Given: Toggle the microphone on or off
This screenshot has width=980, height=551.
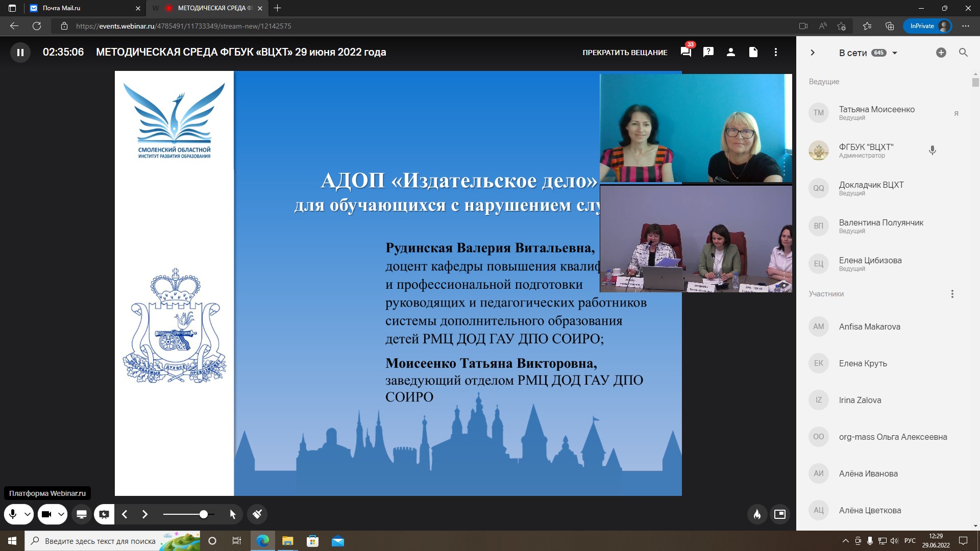Looking at the screenshot, I should (13, 514).
